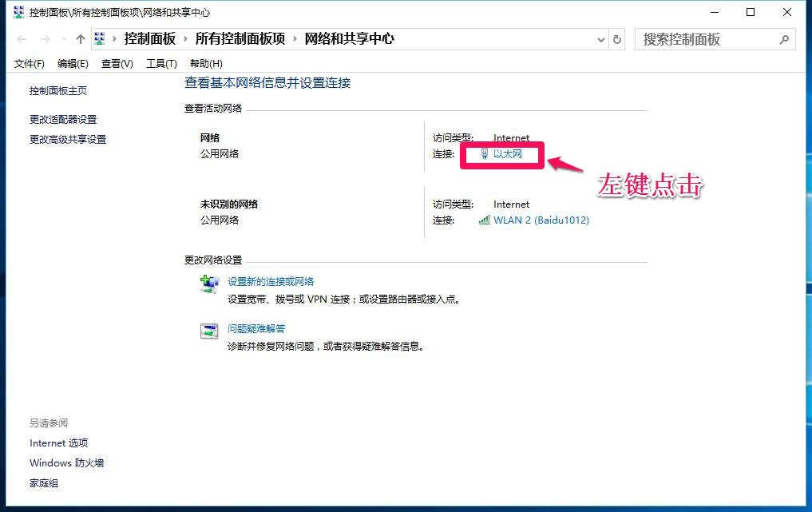The image size is (812, 512).
Task: Click the 设置新的连接或网络 network setup icon
Action: [x=208, y=282]
